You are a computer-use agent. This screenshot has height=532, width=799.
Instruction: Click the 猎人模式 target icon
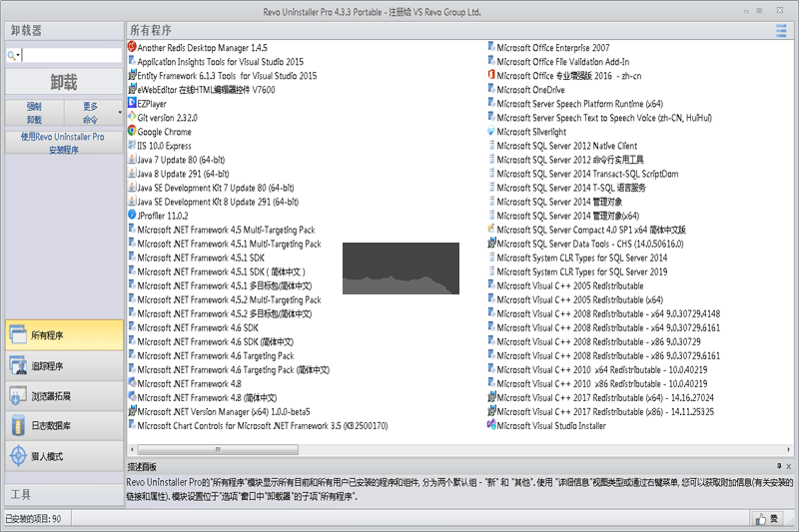pos(18,456)
